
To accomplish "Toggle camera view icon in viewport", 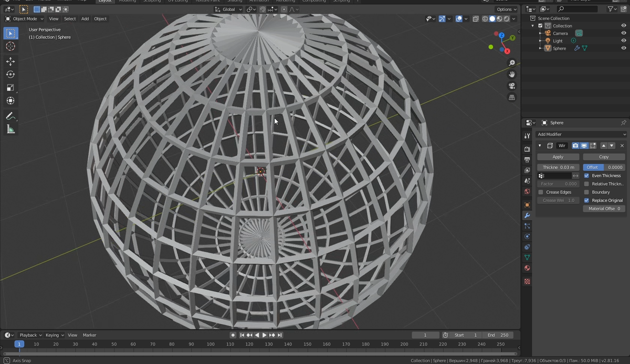I will pyautogui.click(x=512, y=86).
